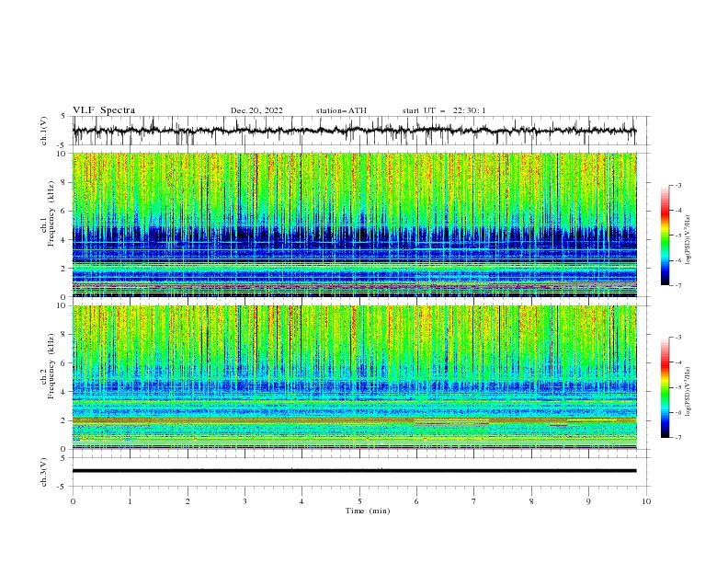The width and height of the screenshot is (728, 563).
Task: Click time axis end label "10"
Action: pyautogui.click(x=646, y=501)
